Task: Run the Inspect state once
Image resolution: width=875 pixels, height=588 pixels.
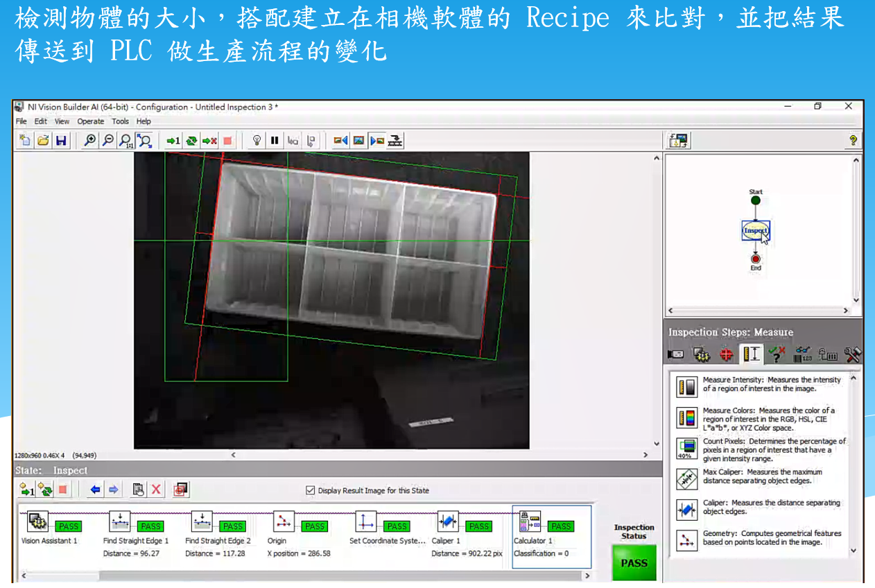Action: tap(27, 490)
